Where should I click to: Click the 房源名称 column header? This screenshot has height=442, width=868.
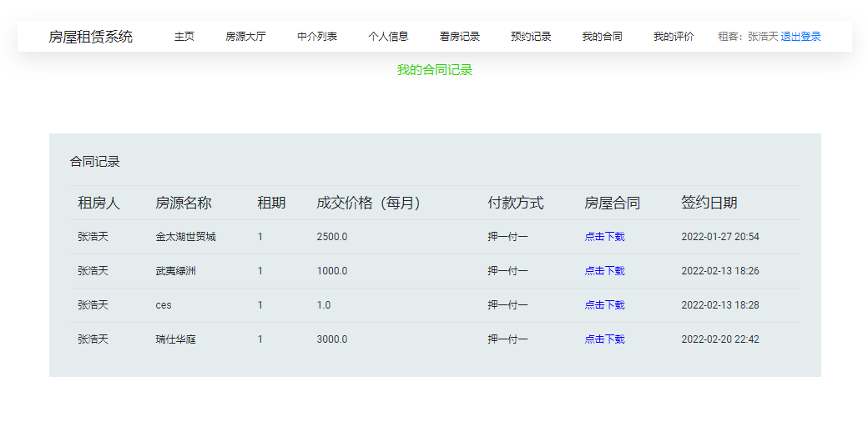click(184, 203)
